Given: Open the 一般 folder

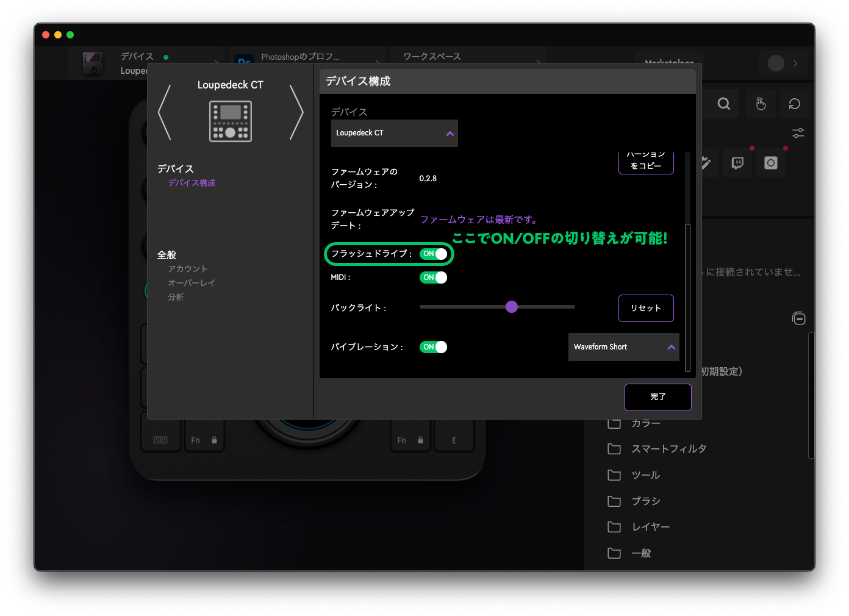Looking at the screenshot, I should click(629, 553).
